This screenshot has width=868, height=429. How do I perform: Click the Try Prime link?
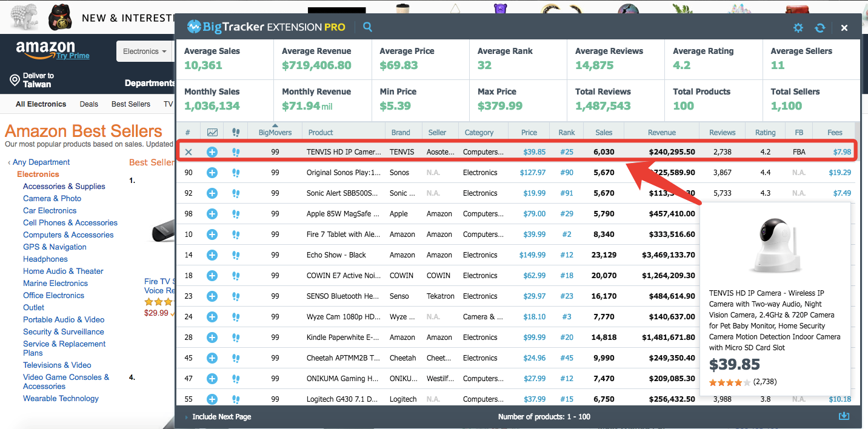coord(73,56)
